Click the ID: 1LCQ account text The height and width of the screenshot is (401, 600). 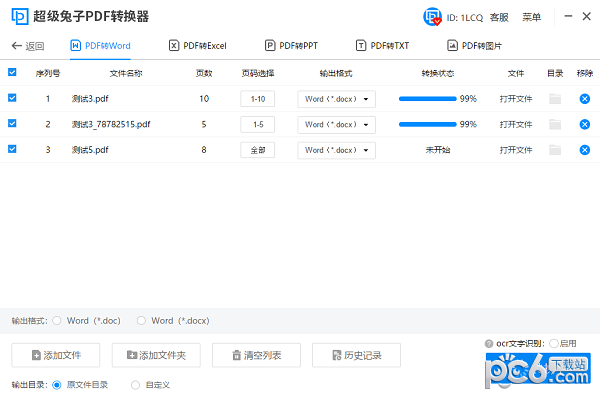(465, 18)
